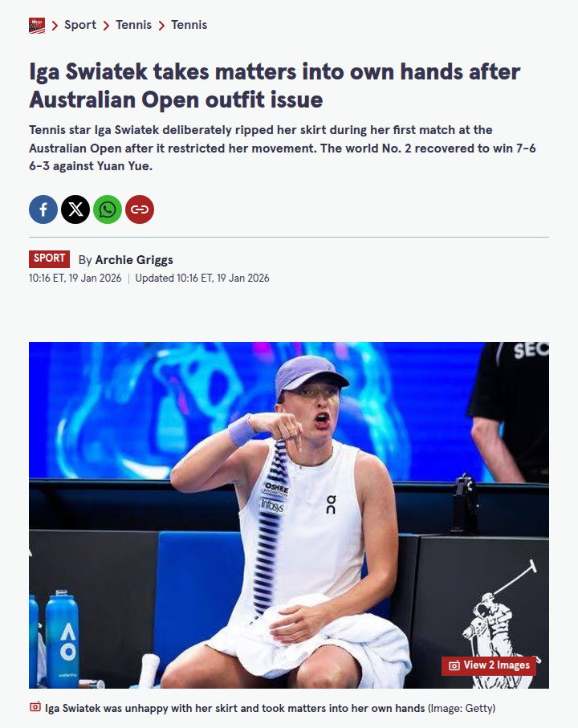Image resolution: width=578 pixels, height=728 pixels.
Task: Open the View 2 Images gallery button
Action: coord(488,665)
